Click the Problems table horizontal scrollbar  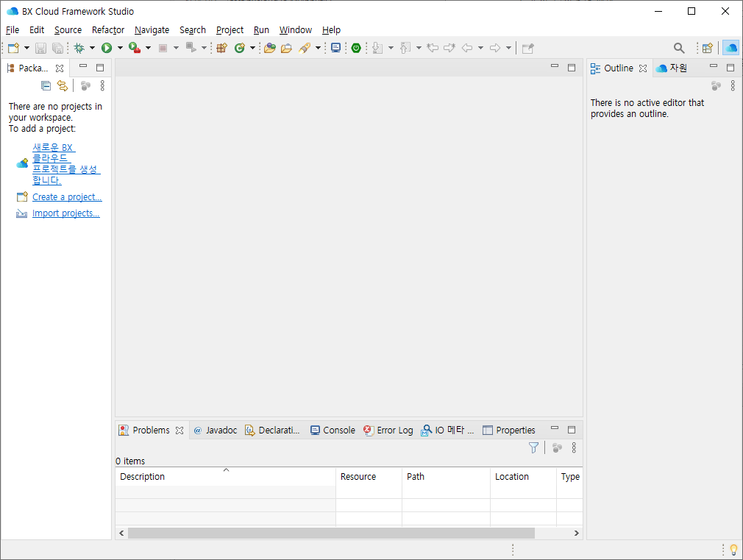coord(331,533)
